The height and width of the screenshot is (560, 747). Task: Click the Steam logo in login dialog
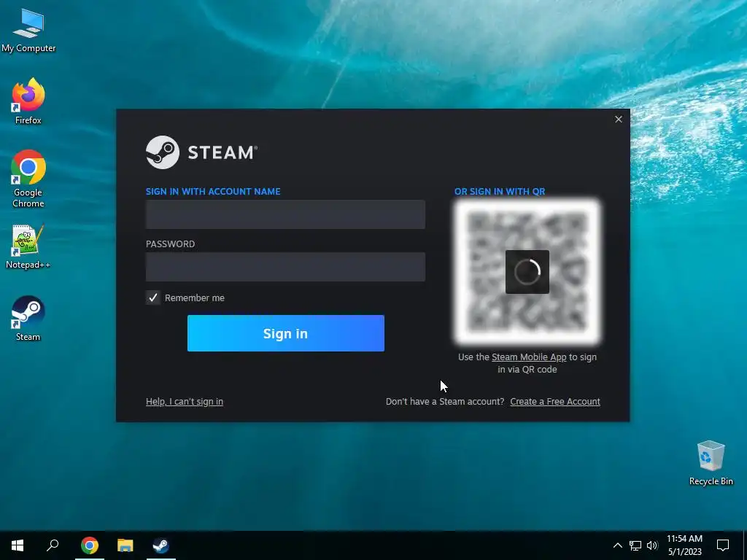tap(201, 152)
